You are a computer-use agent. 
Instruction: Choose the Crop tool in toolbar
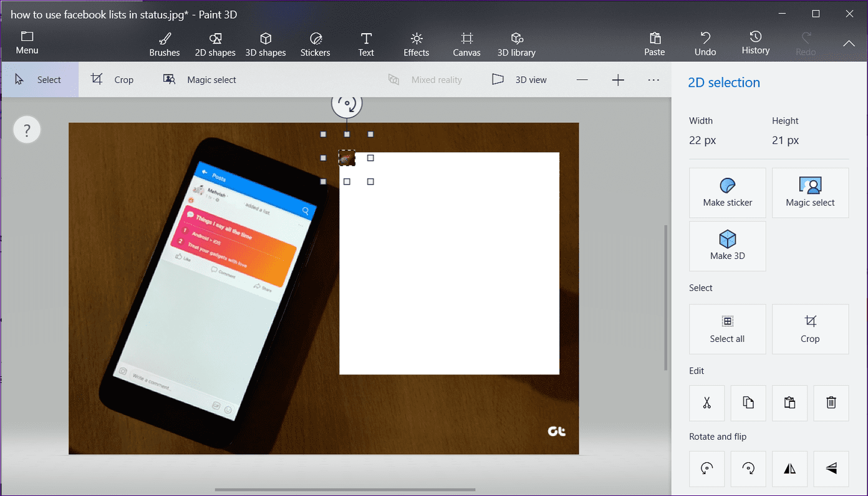point(113,80)
